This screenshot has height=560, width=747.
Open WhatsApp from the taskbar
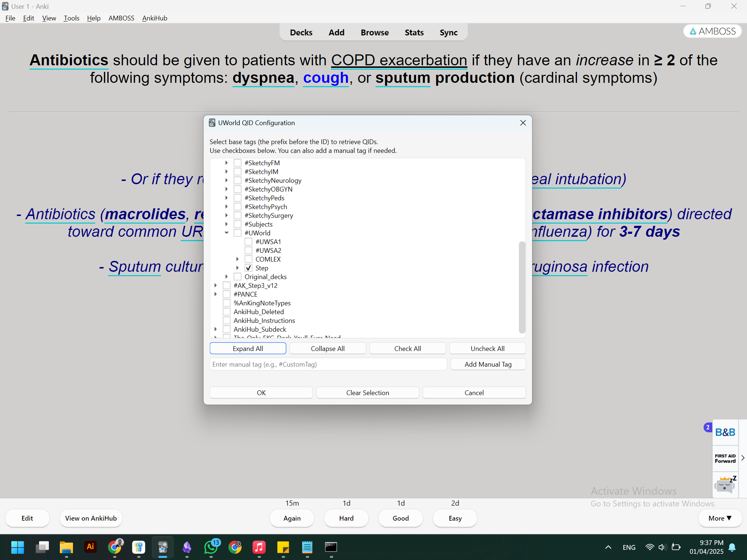click(211, 547)
